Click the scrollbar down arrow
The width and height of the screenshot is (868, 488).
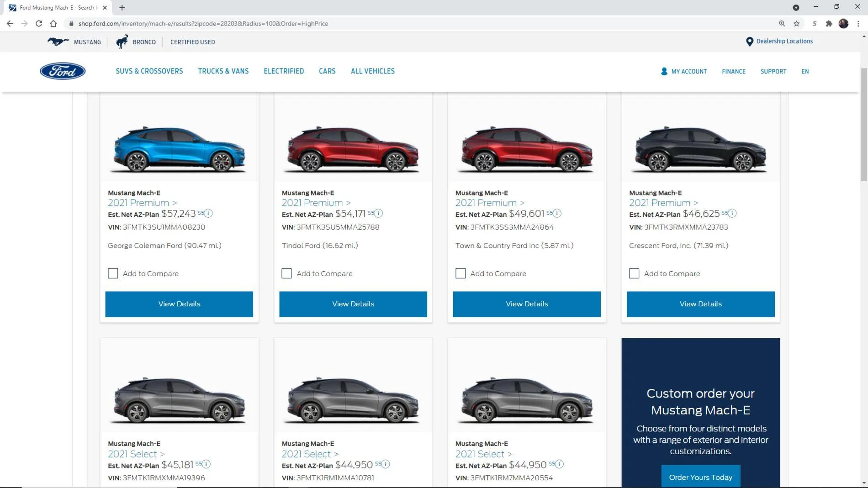point(864,483)
